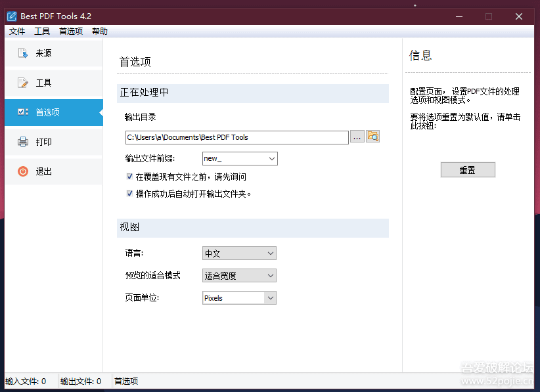Select the 工具 tools sidebar icon

[x=23, y=83]
